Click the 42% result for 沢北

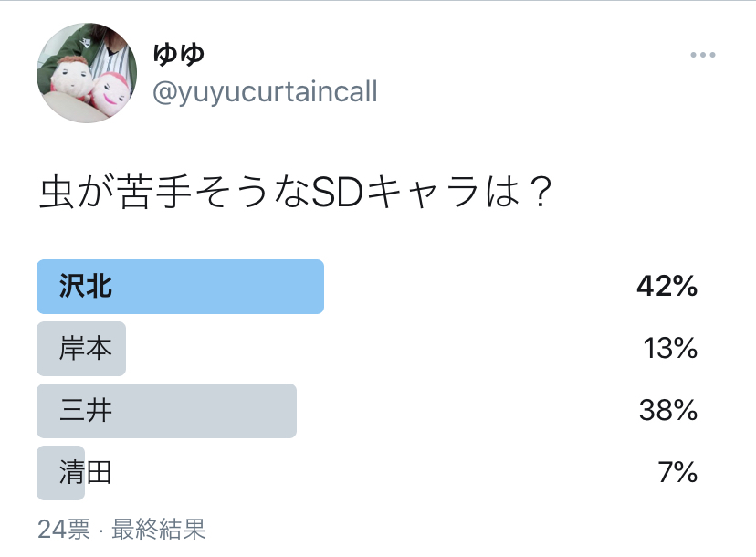[667, 287]
